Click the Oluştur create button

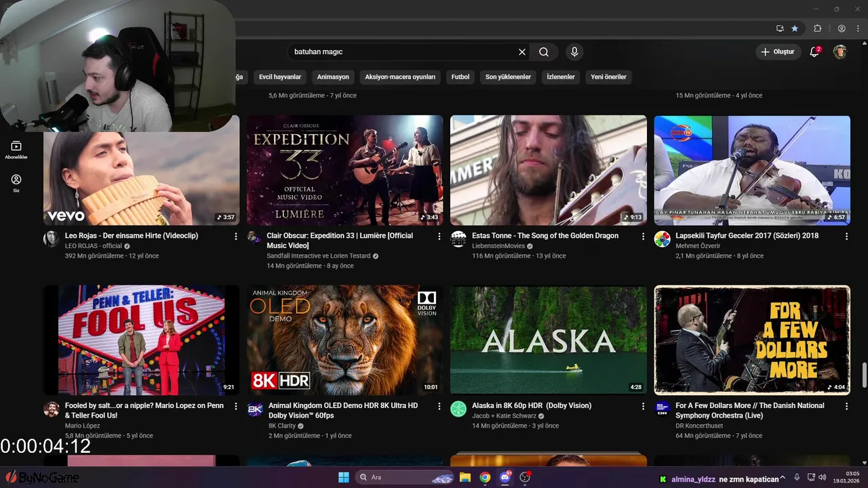778,52
